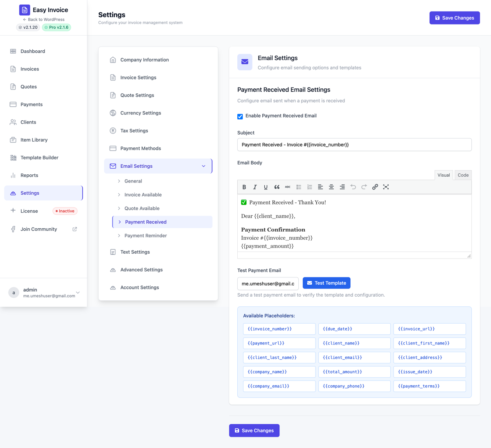The image size is (491, 448).
Task: Go to Invoices in sidebar
Action: pos(43,69)
